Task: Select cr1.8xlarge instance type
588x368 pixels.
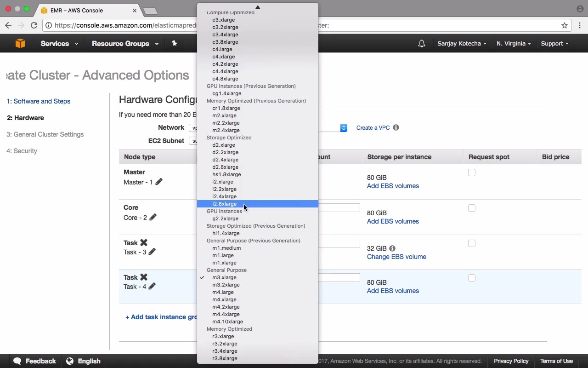Action: [x=258, y=108]
